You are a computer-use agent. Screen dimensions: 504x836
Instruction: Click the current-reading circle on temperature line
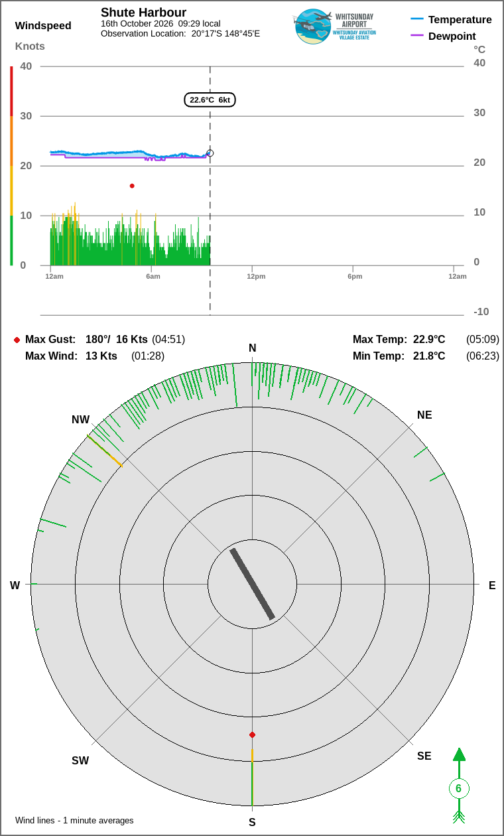pyautogui.click(x=210, y=153)
